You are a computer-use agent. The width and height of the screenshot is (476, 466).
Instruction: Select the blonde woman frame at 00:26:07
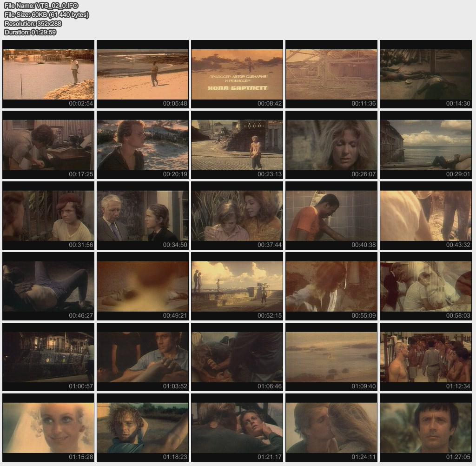coord(331,145)
